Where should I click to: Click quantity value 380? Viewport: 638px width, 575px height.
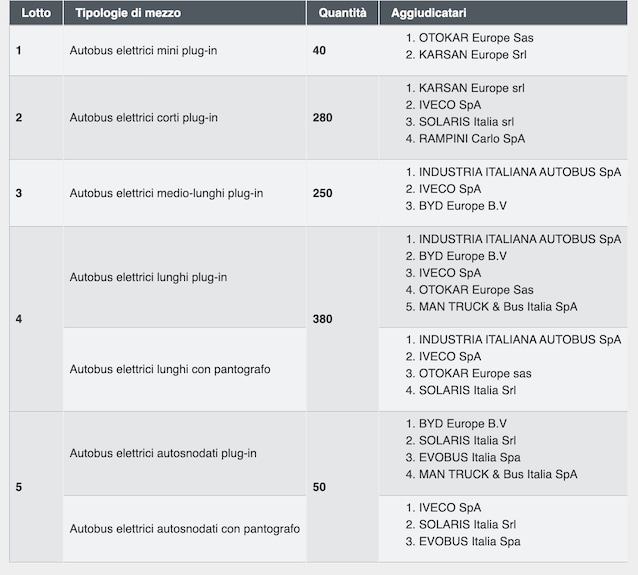coord(322,319)
